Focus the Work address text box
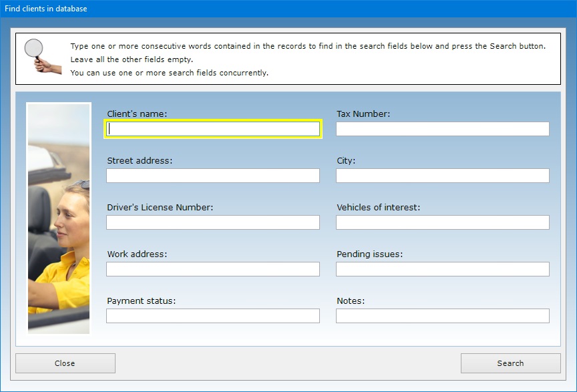577x392 pixels. click(x=213, y=269)
